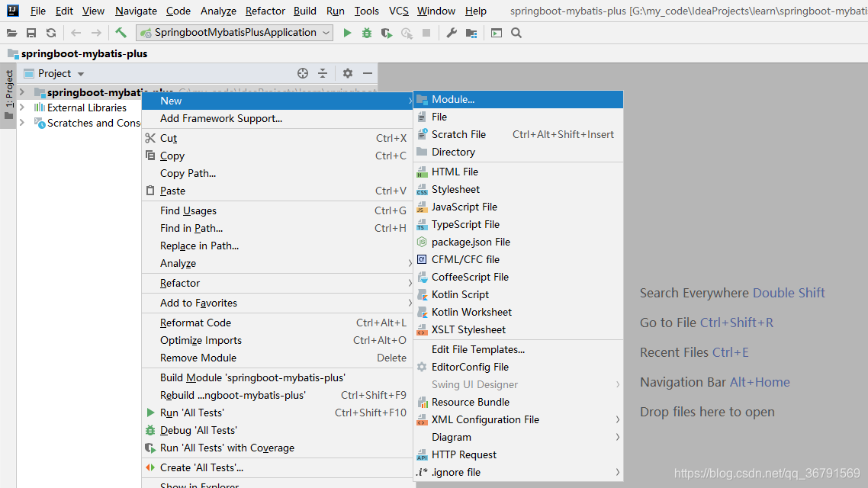
Task: Expand Scratches and Consoles node
Action: (x=22, y=123)
